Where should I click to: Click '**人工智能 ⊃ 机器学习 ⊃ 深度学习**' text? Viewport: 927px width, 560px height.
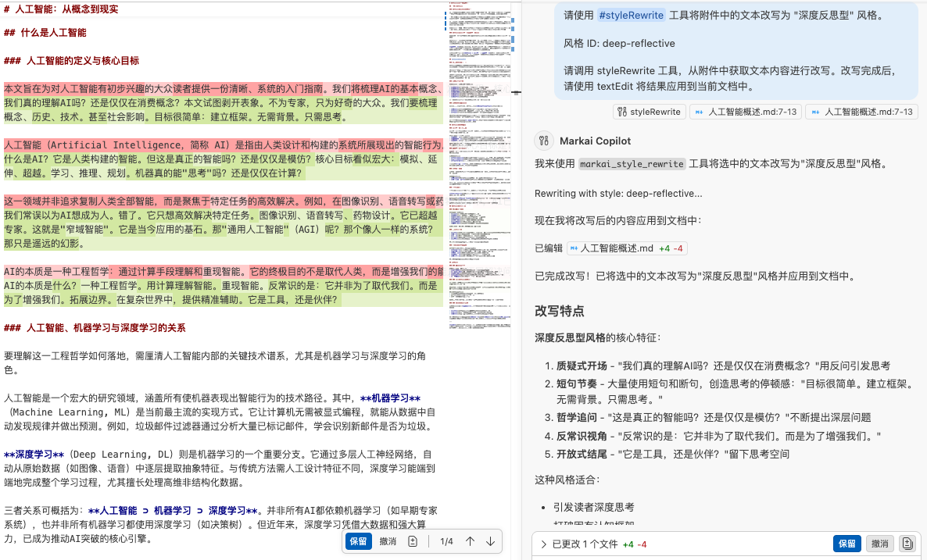click(173, 510)
